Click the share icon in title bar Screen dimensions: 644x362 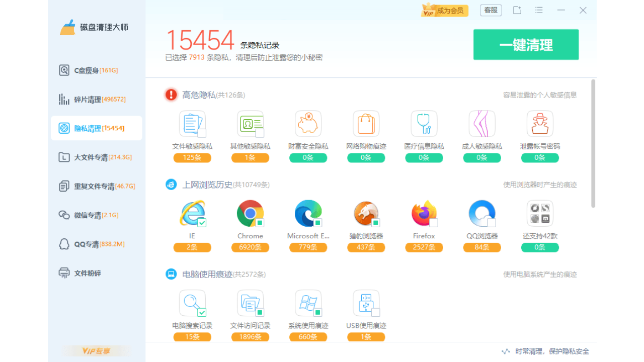point(517,10)
